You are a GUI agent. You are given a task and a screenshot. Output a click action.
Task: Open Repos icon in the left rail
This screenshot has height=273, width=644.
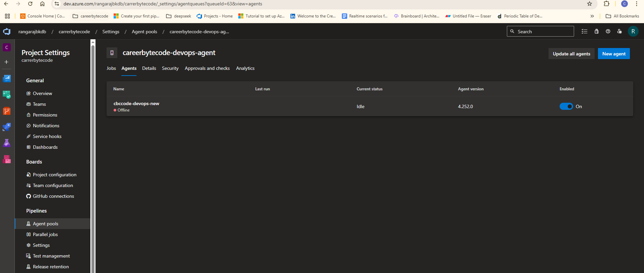(x=7, y=111)
